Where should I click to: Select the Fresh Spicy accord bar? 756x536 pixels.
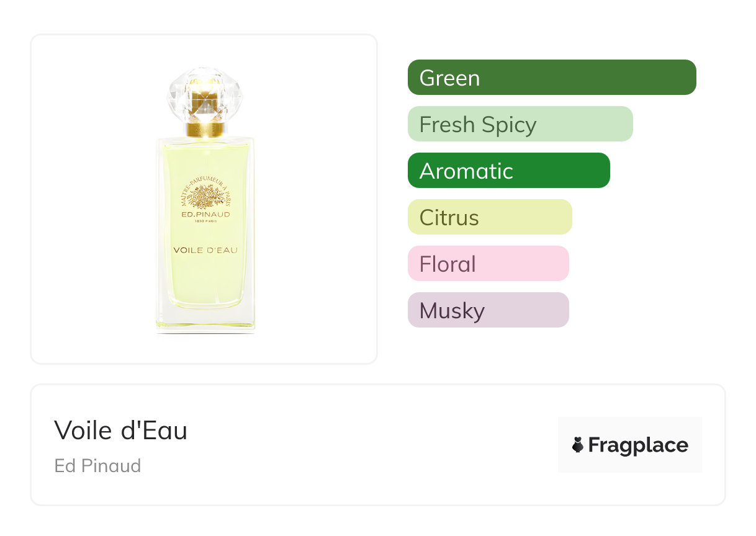pos(520,124)
